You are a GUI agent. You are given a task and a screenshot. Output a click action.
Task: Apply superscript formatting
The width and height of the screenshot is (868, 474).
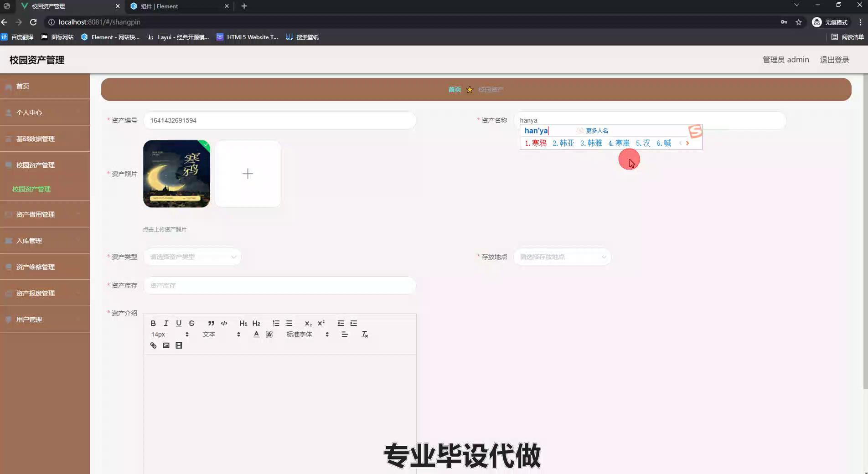(x=321, y=323)
